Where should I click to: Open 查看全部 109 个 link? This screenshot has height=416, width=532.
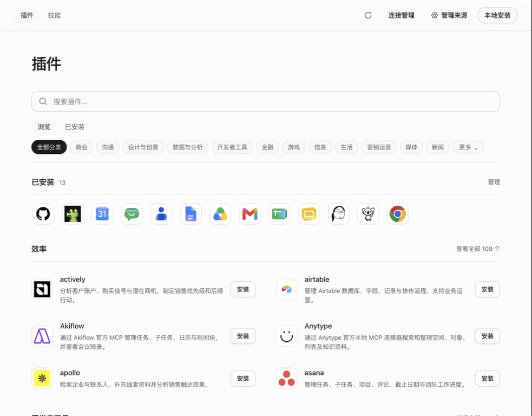[x=478, y=249]
